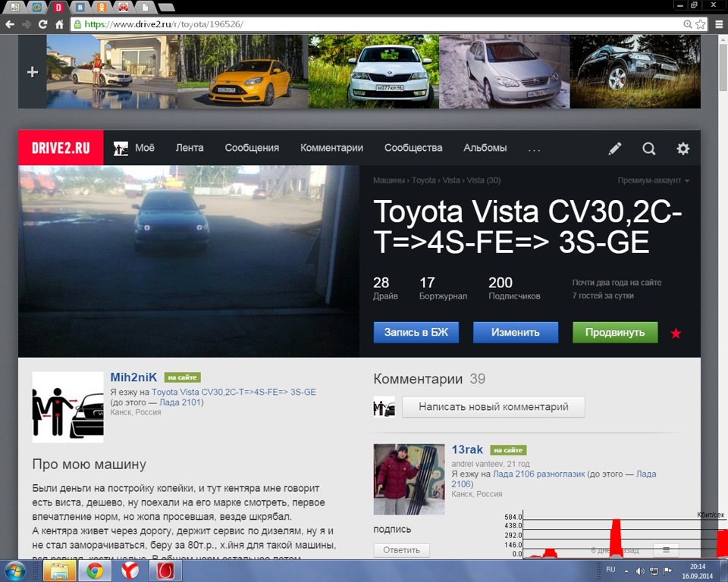Open the Комментарии menu item
The width and height of the screenshot is (728, 582).
coord(331,148)
